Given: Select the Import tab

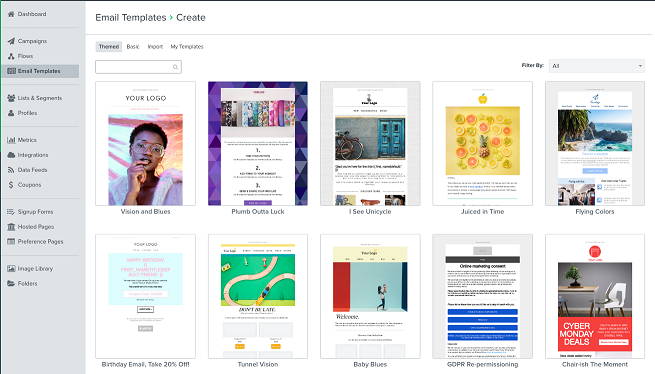Looking at the screenshot, I should point(155,46).
